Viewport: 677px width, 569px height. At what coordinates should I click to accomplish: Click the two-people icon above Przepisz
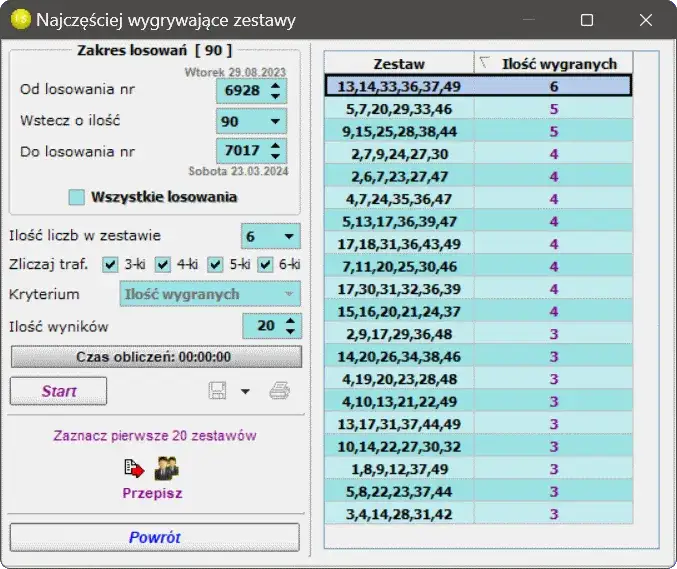click(x=166, y=468)
